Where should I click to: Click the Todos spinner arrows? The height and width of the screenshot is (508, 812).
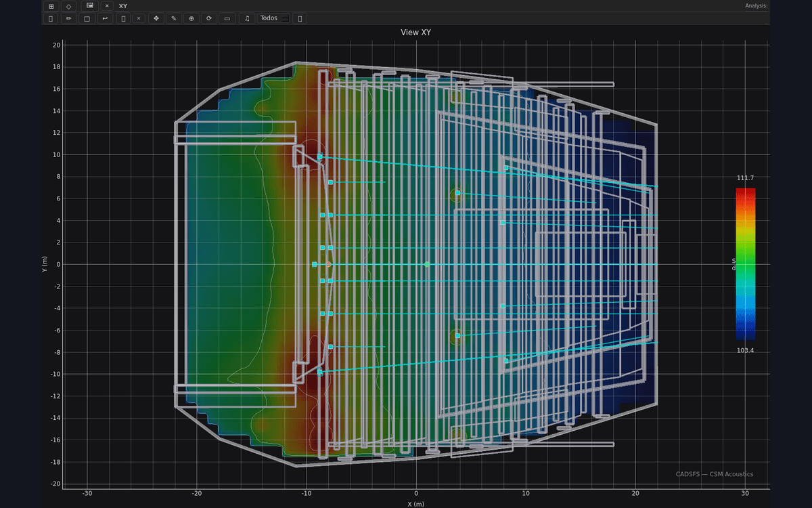285,18
